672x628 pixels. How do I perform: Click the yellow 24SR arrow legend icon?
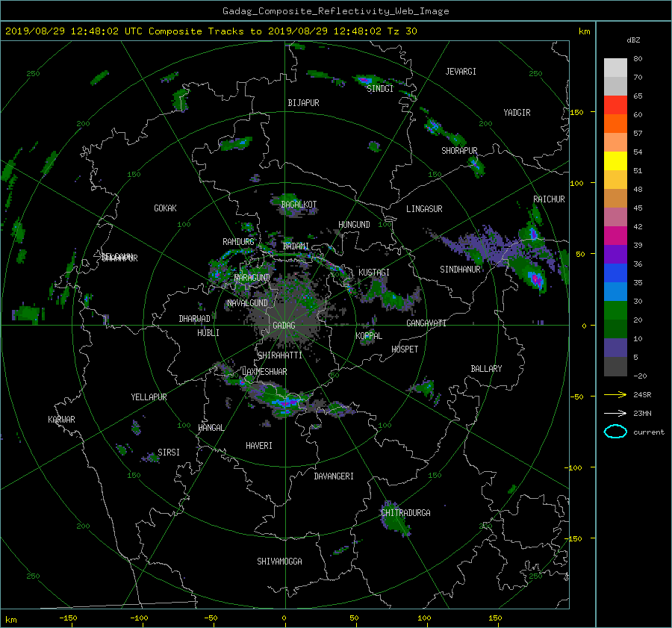615,394
